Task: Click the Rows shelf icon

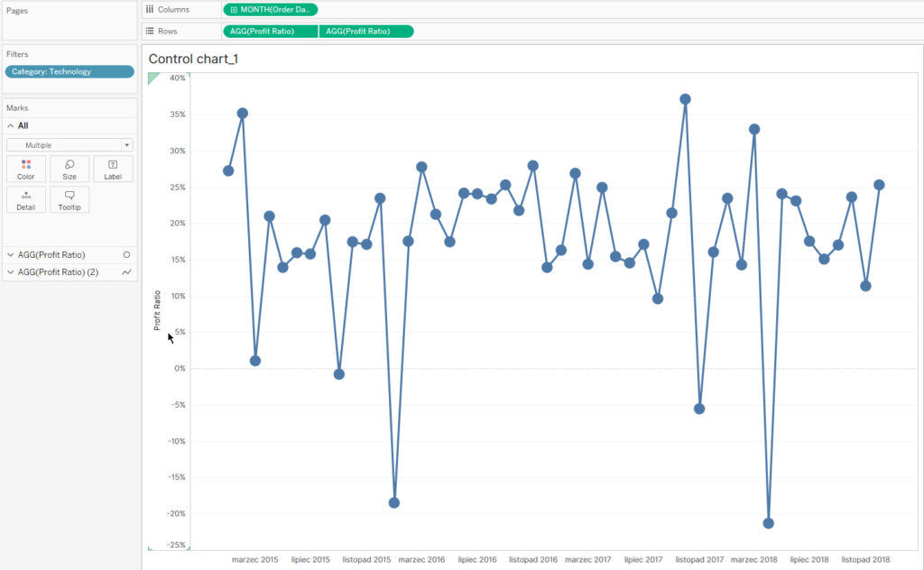Action: (x=150, y=32)
